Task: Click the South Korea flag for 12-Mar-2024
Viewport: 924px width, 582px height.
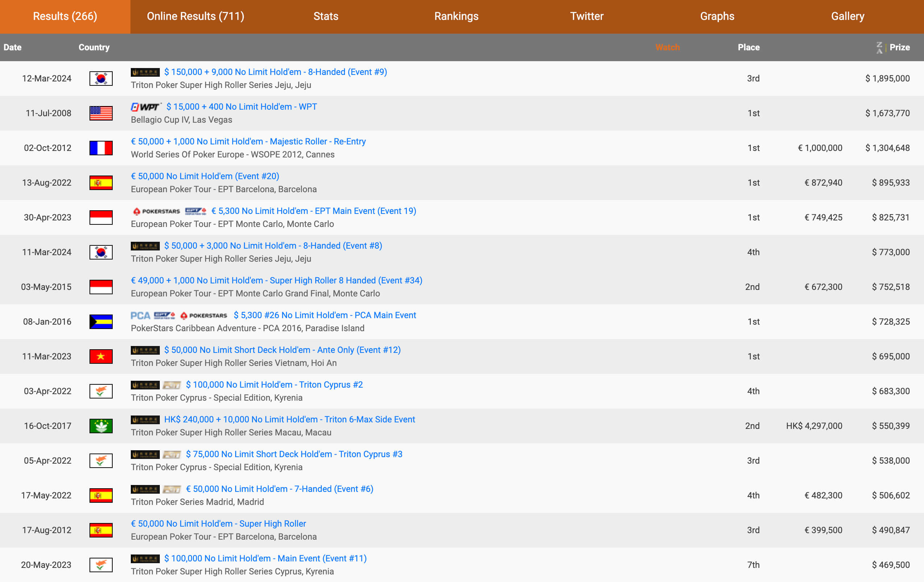Action: pyautogui.click(x=101, y=79)
